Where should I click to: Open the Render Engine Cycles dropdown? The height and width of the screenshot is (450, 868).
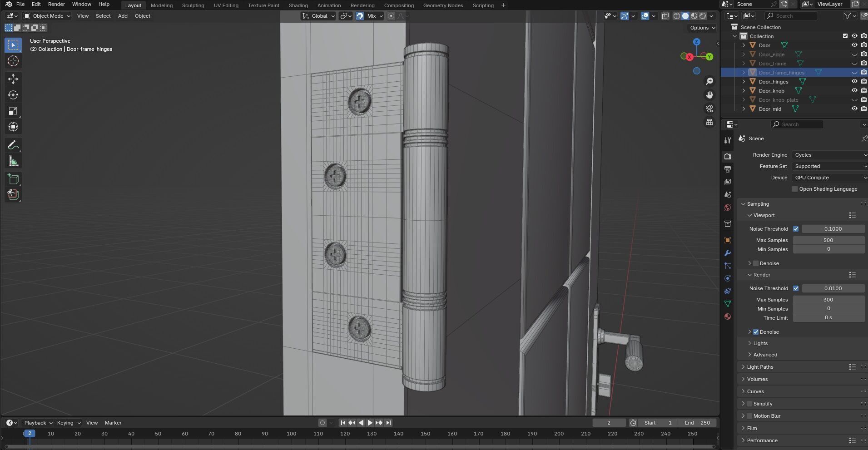pyautogui.click(x=829, y=155)
